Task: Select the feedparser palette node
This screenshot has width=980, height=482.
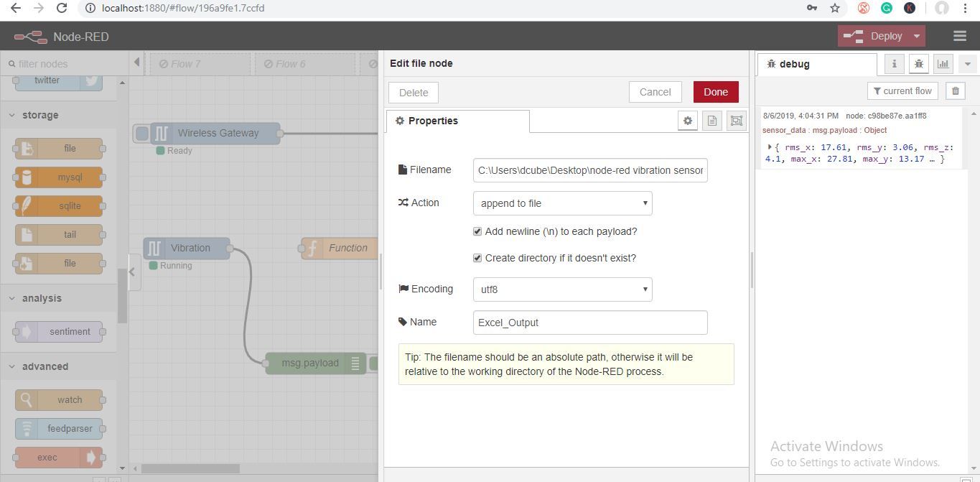Action: click(x=59, y=429)
